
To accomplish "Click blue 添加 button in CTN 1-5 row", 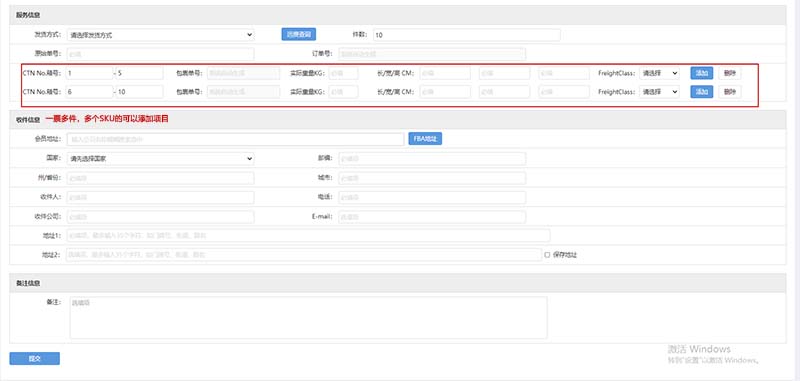I will [x=702, y=73].
